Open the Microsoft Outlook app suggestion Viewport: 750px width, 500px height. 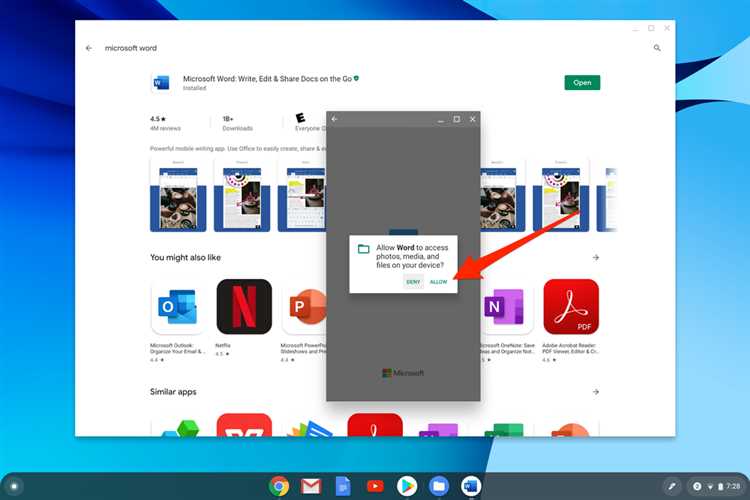(178, 306)
